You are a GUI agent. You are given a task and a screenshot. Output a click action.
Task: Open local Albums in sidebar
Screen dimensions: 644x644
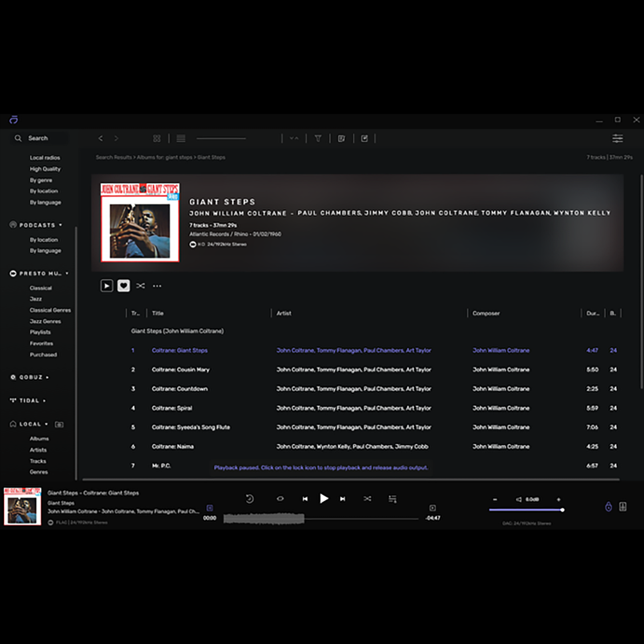click(39, 439)
